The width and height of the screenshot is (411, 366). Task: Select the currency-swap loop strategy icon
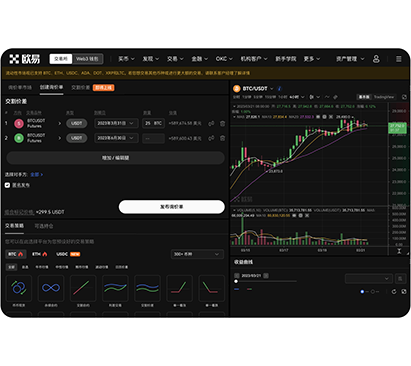click(x=19, y=288)
